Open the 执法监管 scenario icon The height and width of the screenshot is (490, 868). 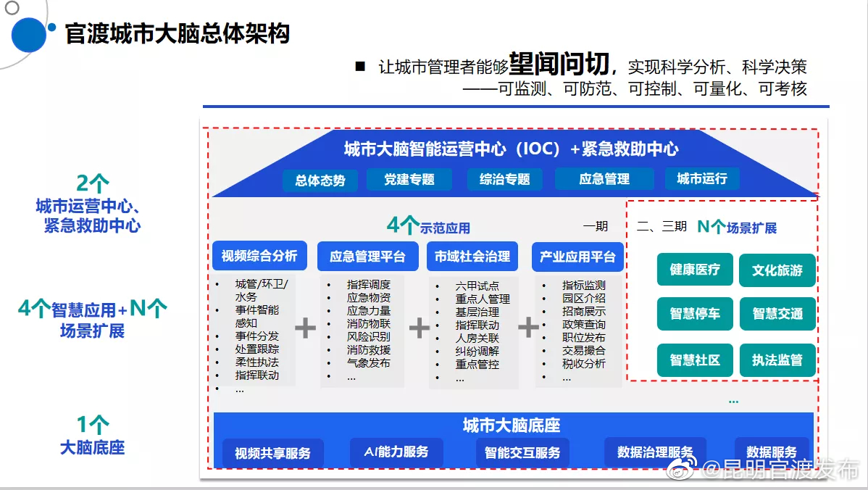pos(777,360)
